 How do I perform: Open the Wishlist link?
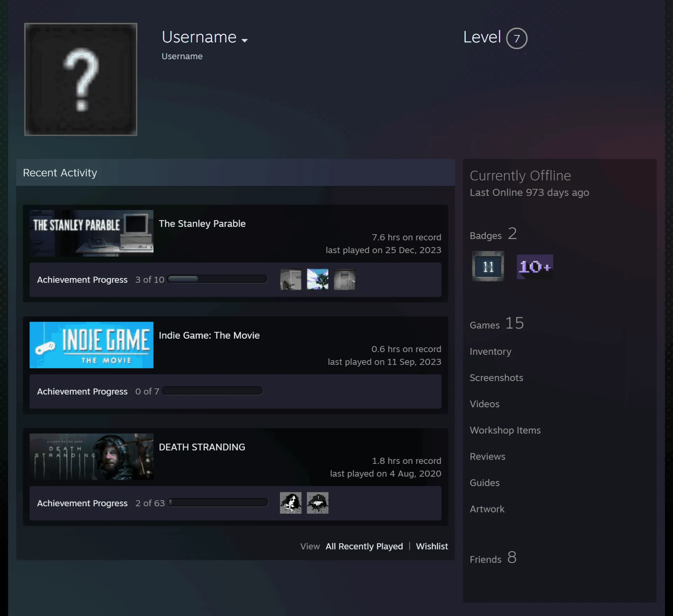(432, 546)
